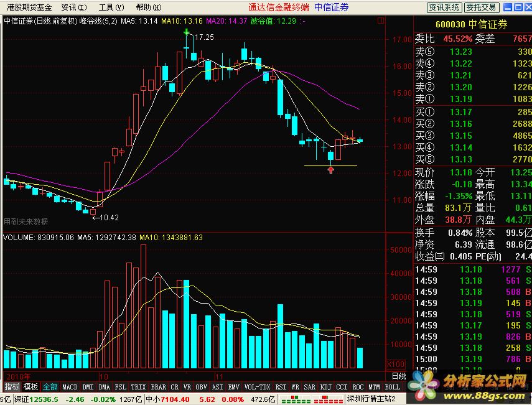Click the 现价 value 13.18
The image size is (532, 405).
tap(460, 172)
